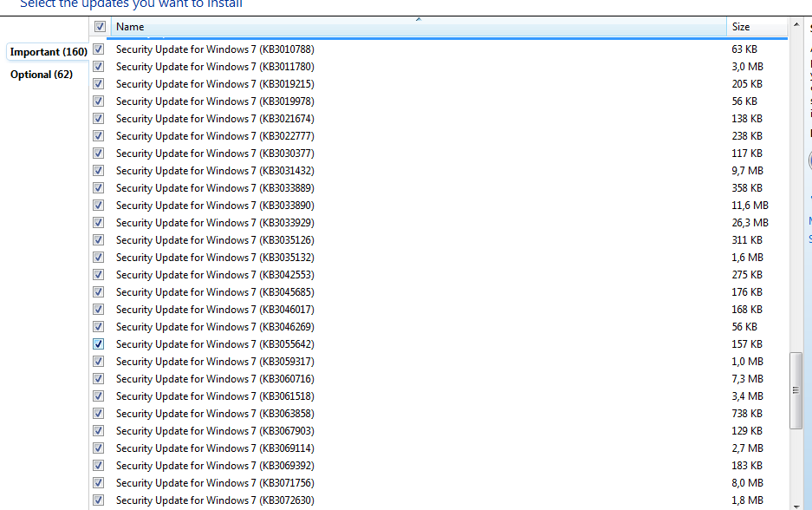Screen dimensions: 812x510
Task: Select row Security Update for Windows 7 (KB3021674)
Action: 438,119
